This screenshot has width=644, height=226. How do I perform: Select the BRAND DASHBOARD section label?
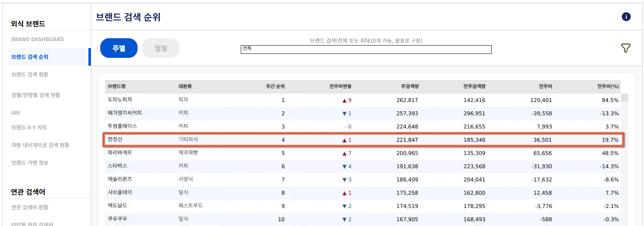click(38, 39)
